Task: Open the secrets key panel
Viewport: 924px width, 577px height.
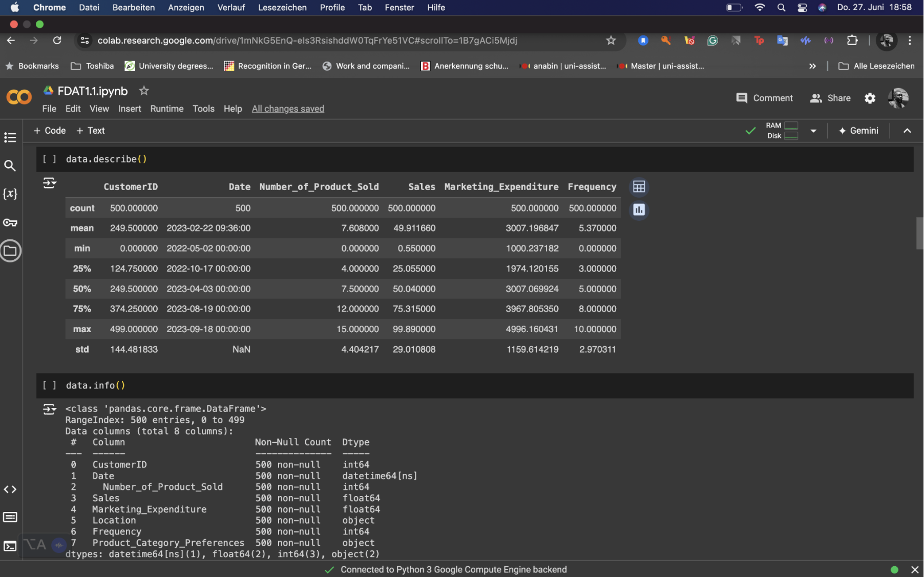Action: tap(10, 222)
